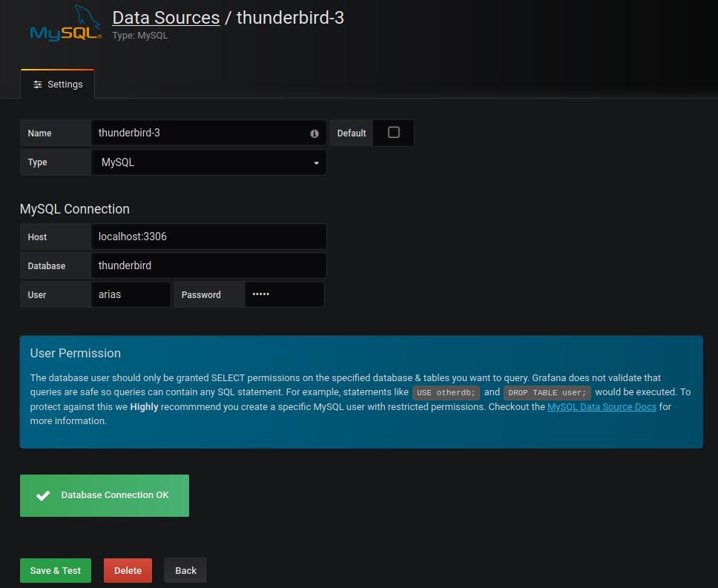
Task: Select the Database field with thunderbird
Action: click(208, 265)
